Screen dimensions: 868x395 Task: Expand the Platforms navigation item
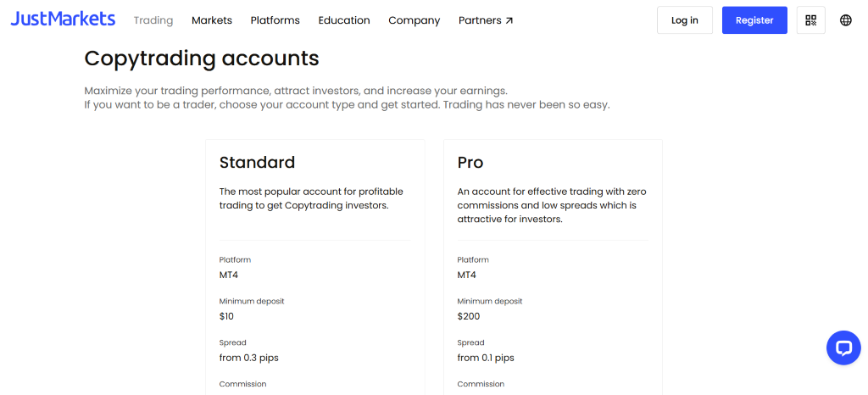tap(275, 20)
